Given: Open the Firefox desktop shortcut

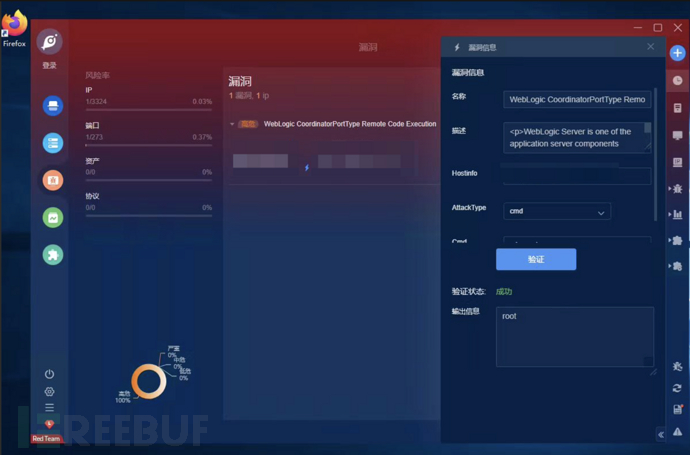Looking at the screenshot, I should click(x=14, y=28).
